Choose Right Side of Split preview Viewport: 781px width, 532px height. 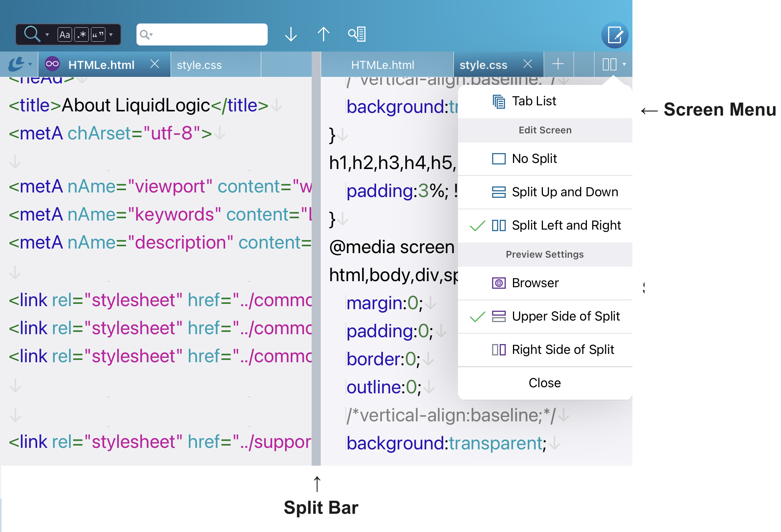click(563, 350)
